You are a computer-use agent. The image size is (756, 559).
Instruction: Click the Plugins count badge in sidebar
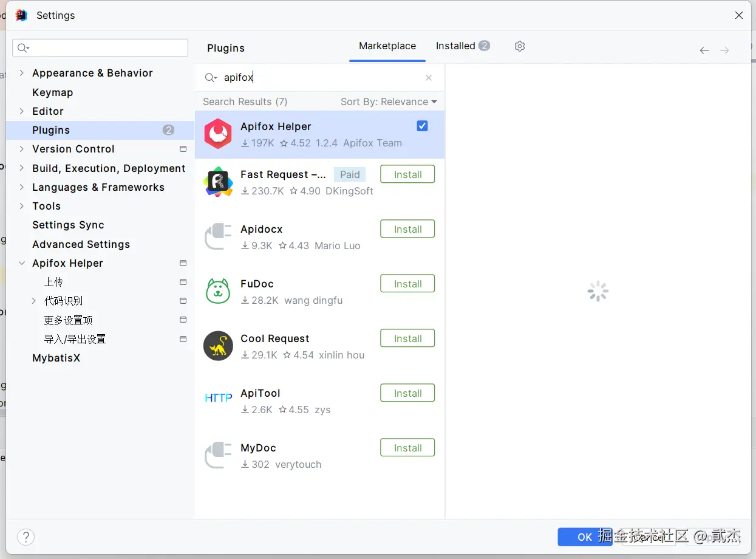pos(168,130)
